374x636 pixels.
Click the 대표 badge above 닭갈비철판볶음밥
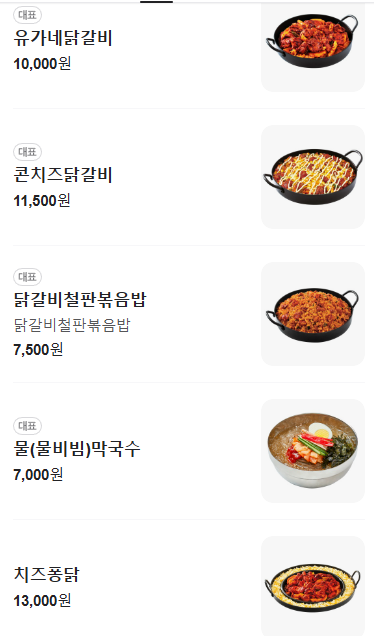28,277
